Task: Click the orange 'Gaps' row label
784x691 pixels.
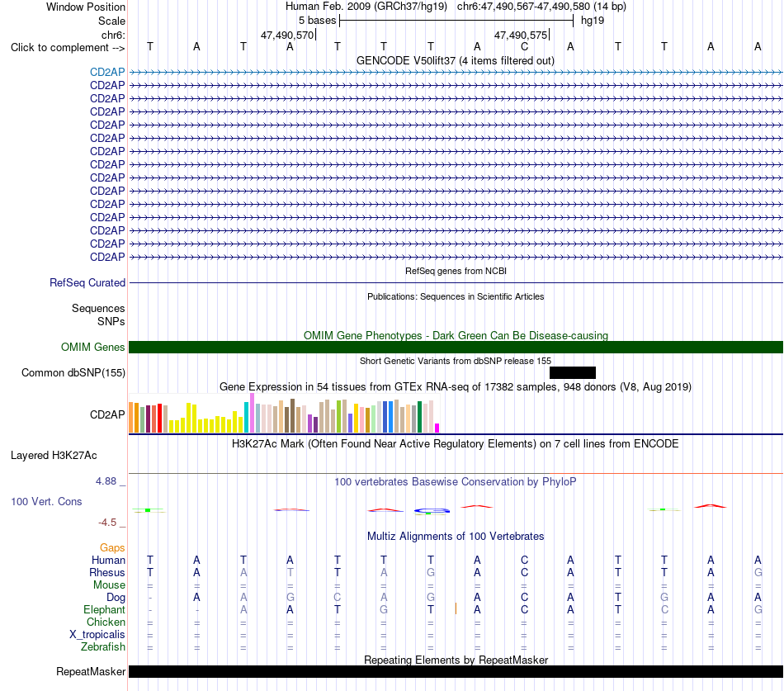Action: click(112, 548)
